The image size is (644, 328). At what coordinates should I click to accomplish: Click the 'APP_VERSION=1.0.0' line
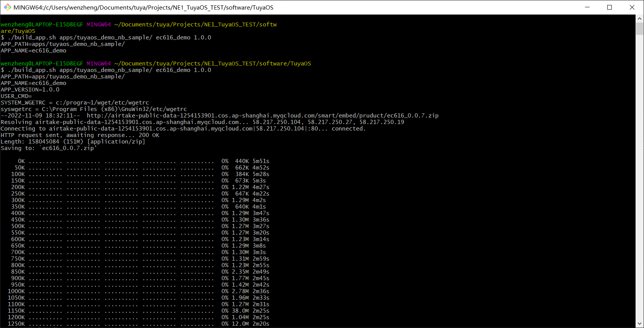pyautogui.click(x=30, y=90)
